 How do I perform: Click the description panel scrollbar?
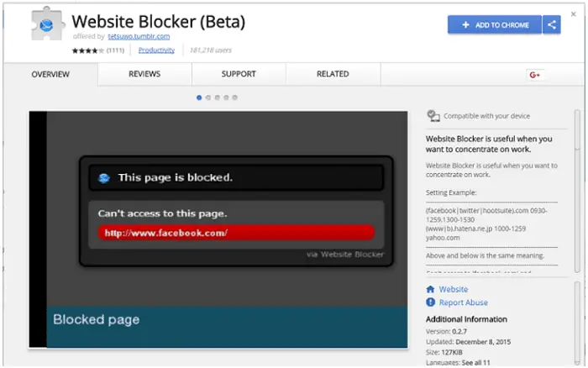pos(577,192)
